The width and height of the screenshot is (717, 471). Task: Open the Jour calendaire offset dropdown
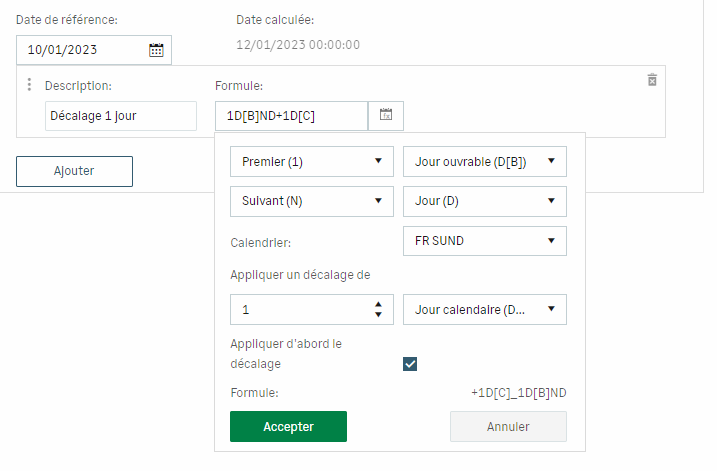484,310
